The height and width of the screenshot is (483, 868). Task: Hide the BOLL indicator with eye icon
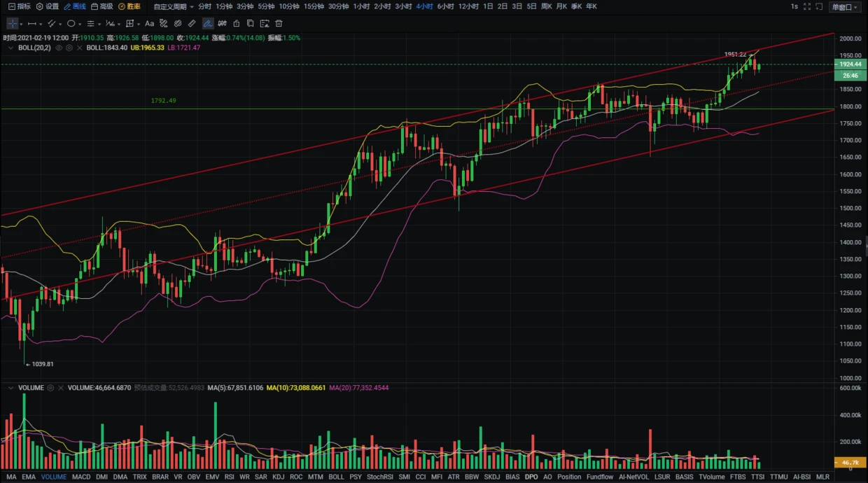click(59, 48)
